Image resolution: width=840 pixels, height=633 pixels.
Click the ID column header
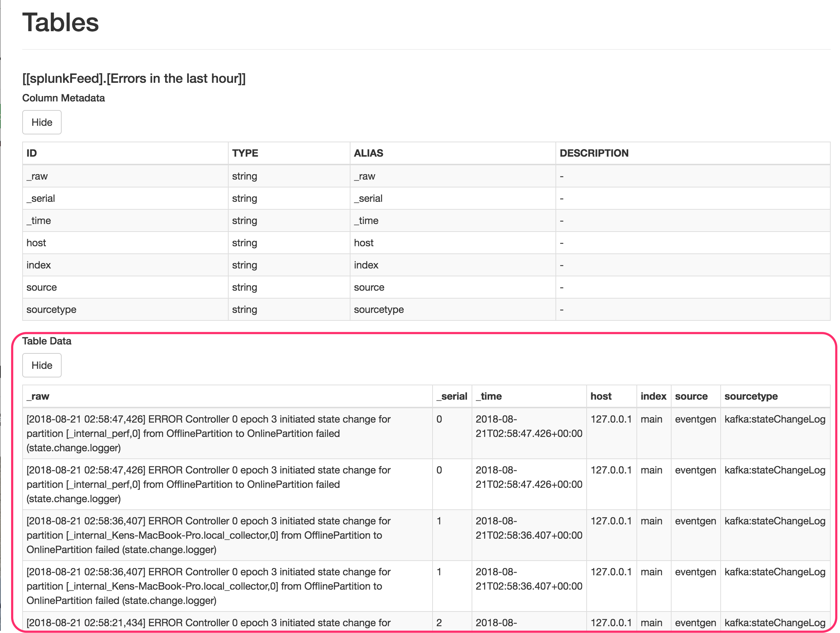click(x=32, y=153)
